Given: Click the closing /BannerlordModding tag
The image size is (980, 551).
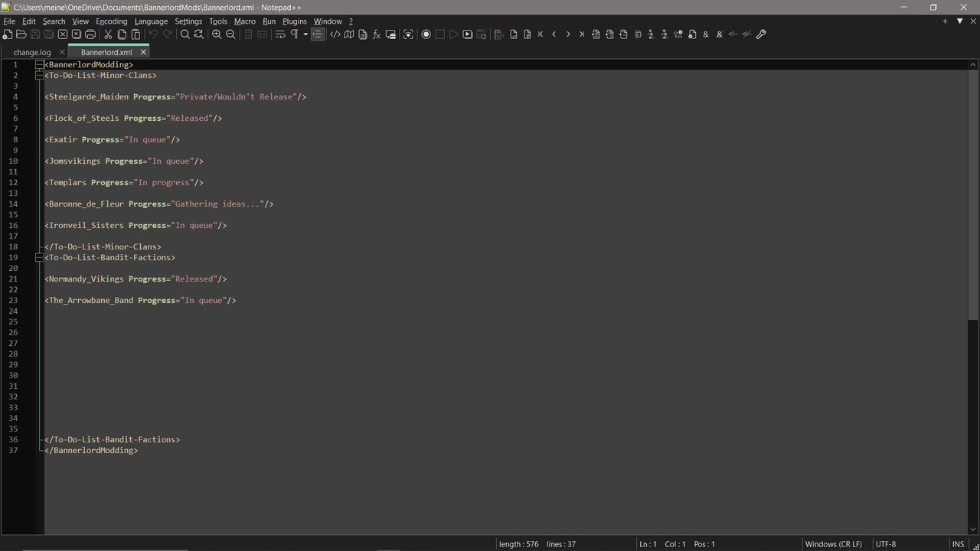Looking at the screenshot, I should (91, 451).
